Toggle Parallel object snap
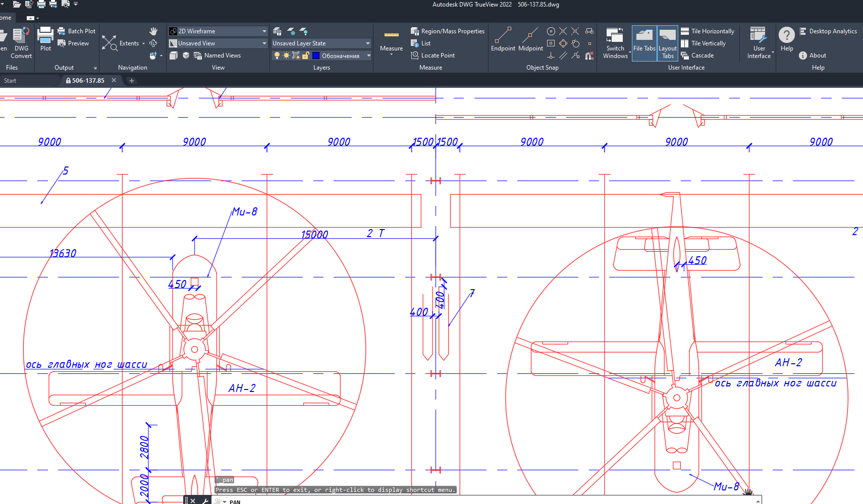863x504 pixels. tap(563, 55)
